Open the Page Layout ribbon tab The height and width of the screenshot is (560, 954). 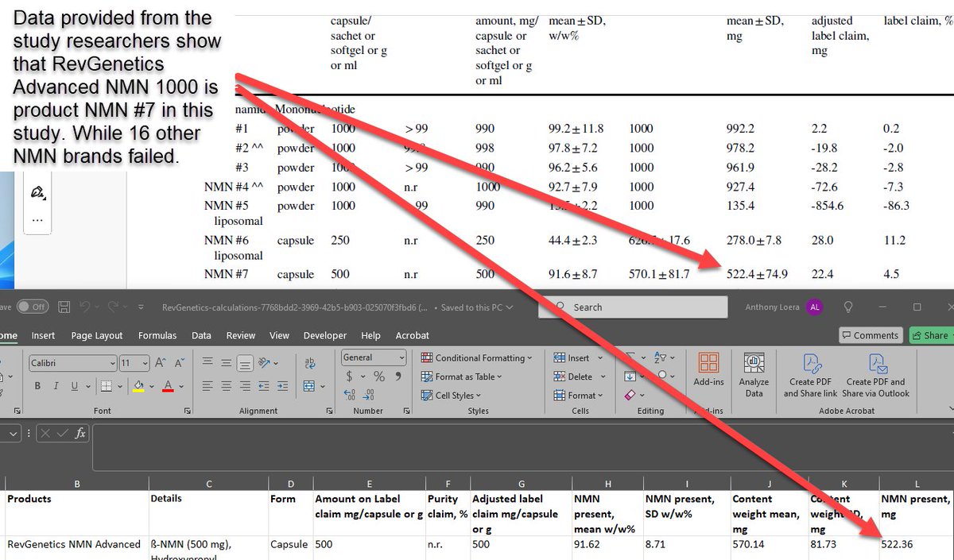tap(98, 335)
